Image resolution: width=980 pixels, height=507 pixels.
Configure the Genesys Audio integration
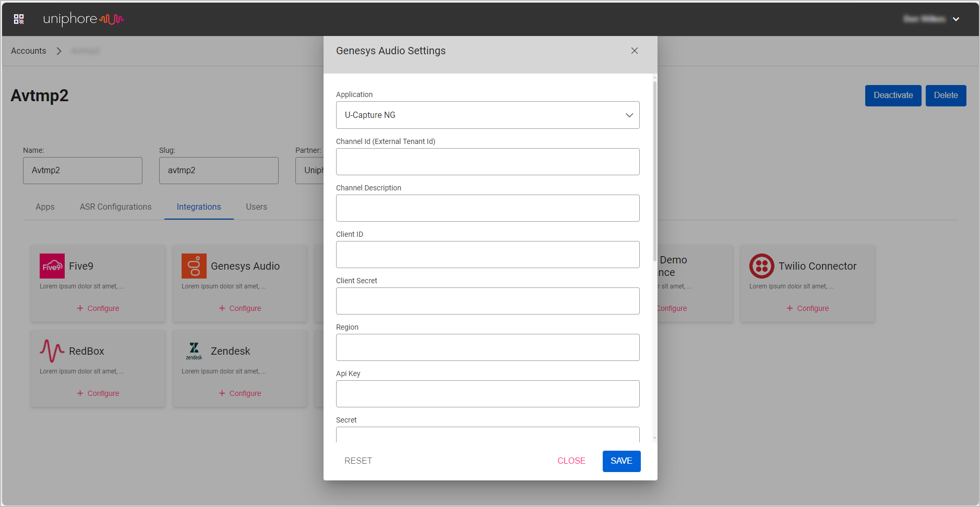(240, 308)
